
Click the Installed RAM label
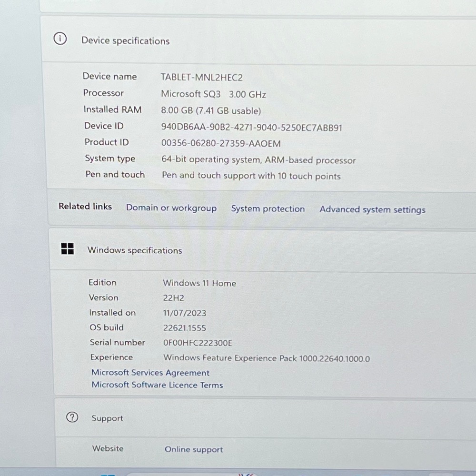click(113, 109)
